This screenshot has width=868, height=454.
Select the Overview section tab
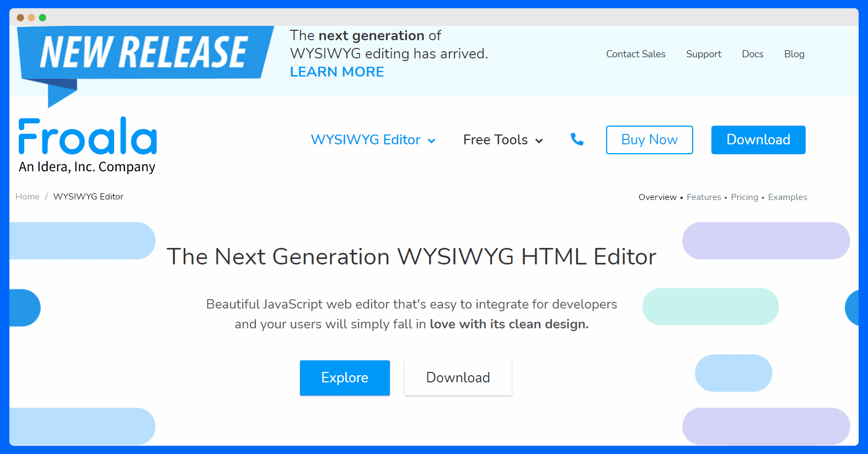click(657, 197)
